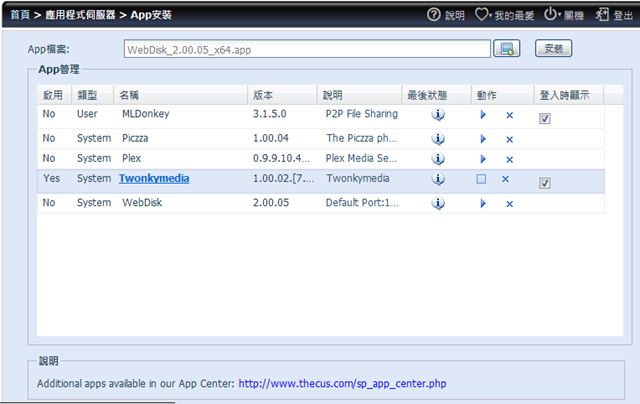
Task: Sort by the Enabled (啟用) column header
Action: pos(54,95)
